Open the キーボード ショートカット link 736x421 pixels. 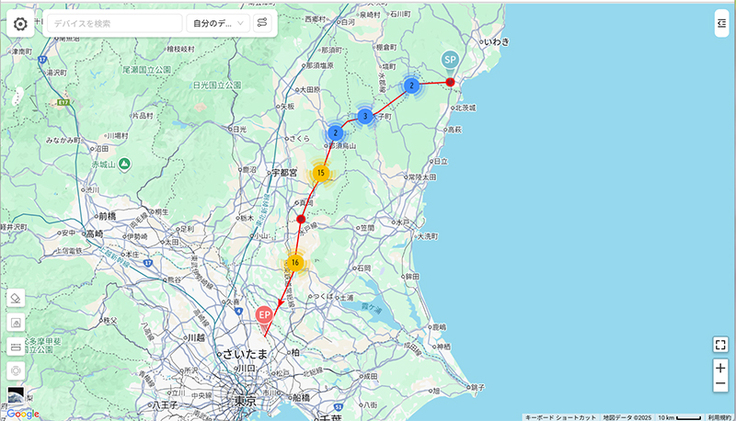pos(560,416)
